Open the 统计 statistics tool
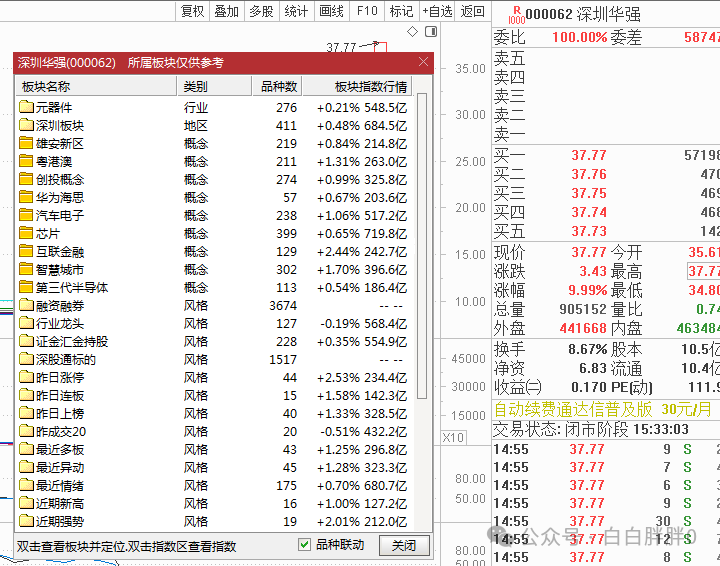 (296, 11)
